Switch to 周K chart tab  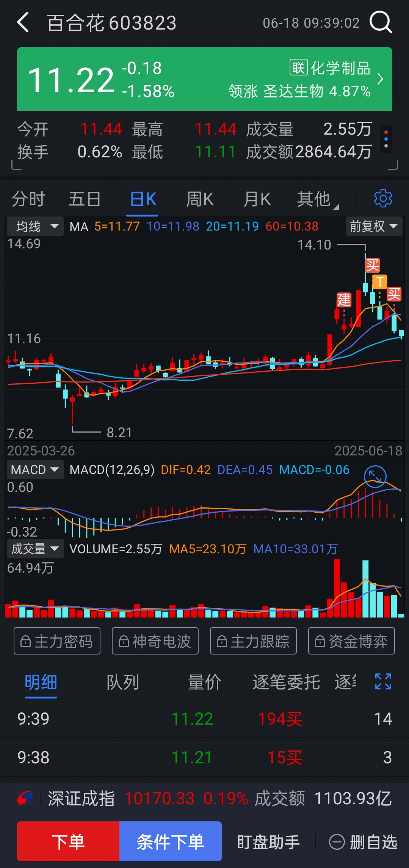tap(200, 199)
